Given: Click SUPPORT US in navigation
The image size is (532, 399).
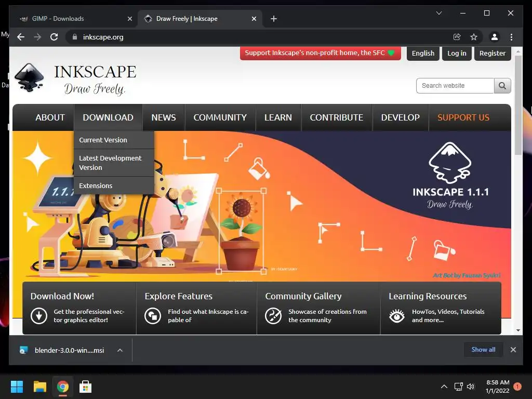Looking at the screenshot, I should [x=463, y=117].
